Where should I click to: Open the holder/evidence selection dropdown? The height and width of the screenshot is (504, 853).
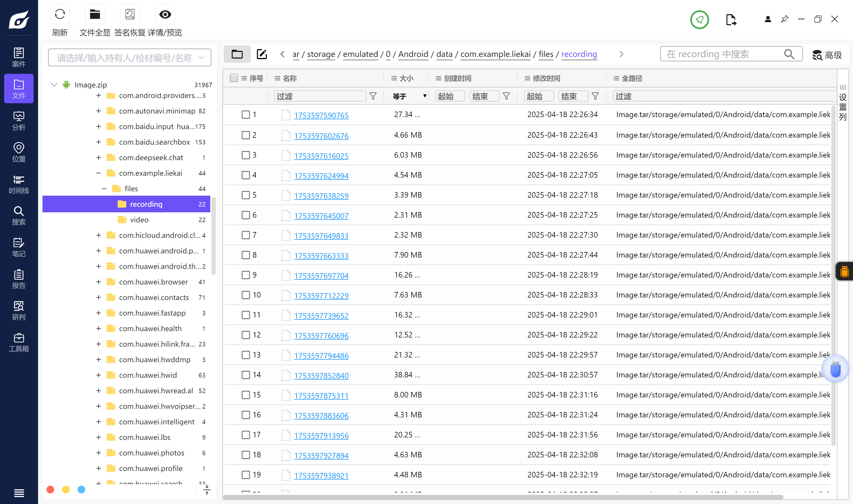pyautogui.click(x=129, y=57)
